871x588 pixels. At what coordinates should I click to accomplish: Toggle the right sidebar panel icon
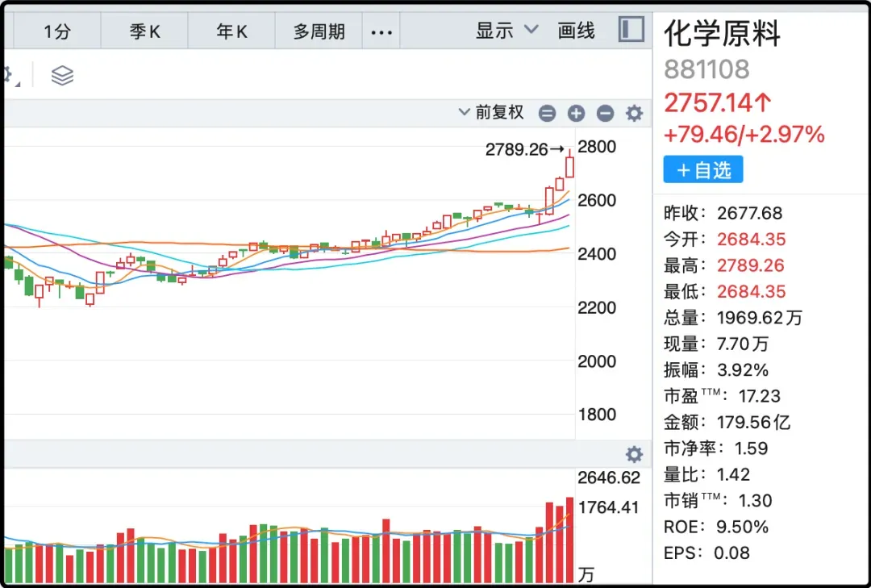[x=631, y=30]
